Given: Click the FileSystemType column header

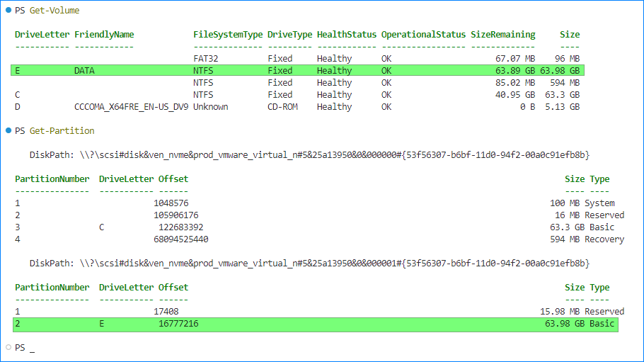Looking at the screenshot, I should click(x=228, y=35).
